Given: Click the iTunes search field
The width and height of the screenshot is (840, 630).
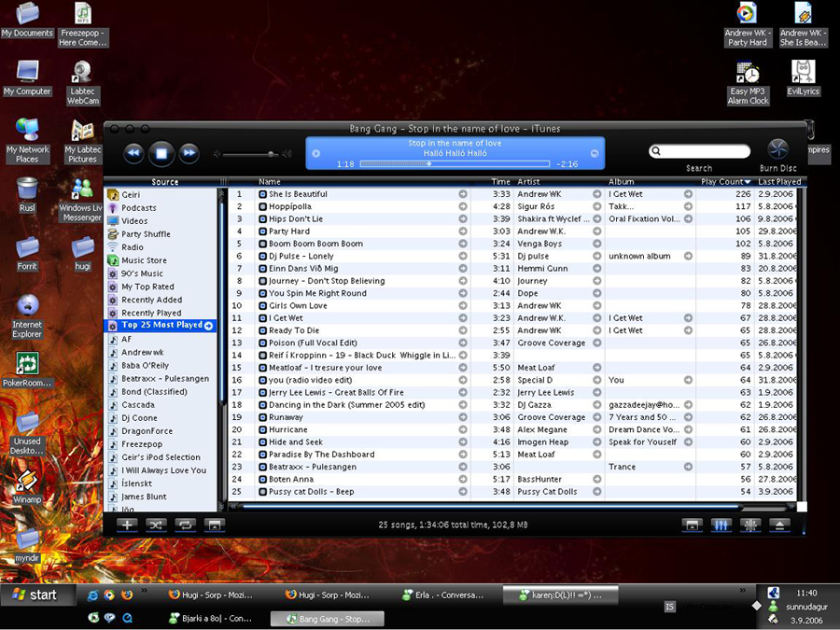Looking at the screenshot, I should (699, 151).
